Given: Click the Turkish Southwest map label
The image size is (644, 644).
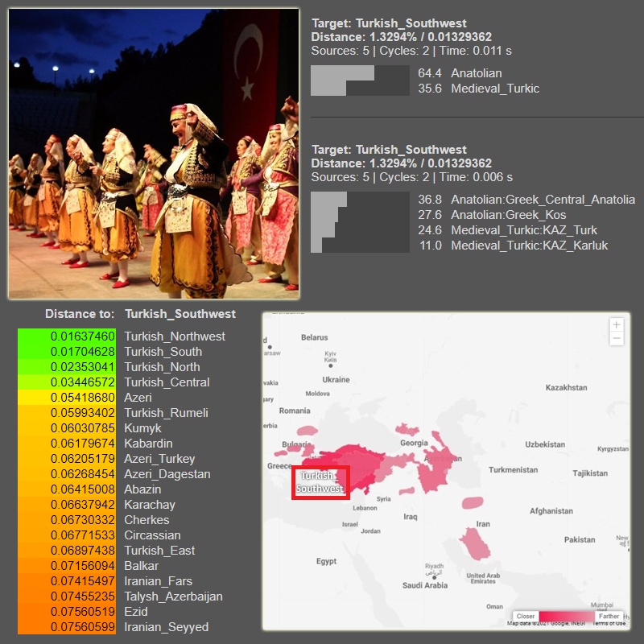Looking at the screenshot, I should tap(320, 482).
